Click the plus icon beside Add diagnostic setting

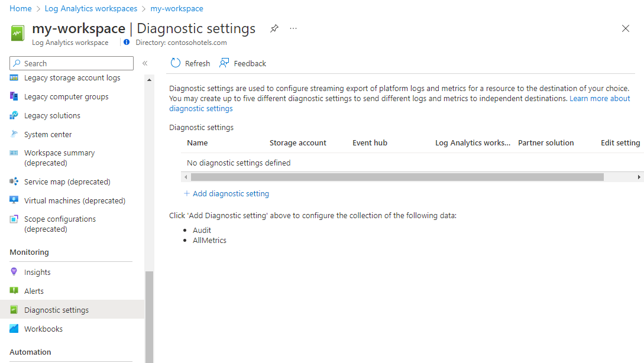pos(186,193)
